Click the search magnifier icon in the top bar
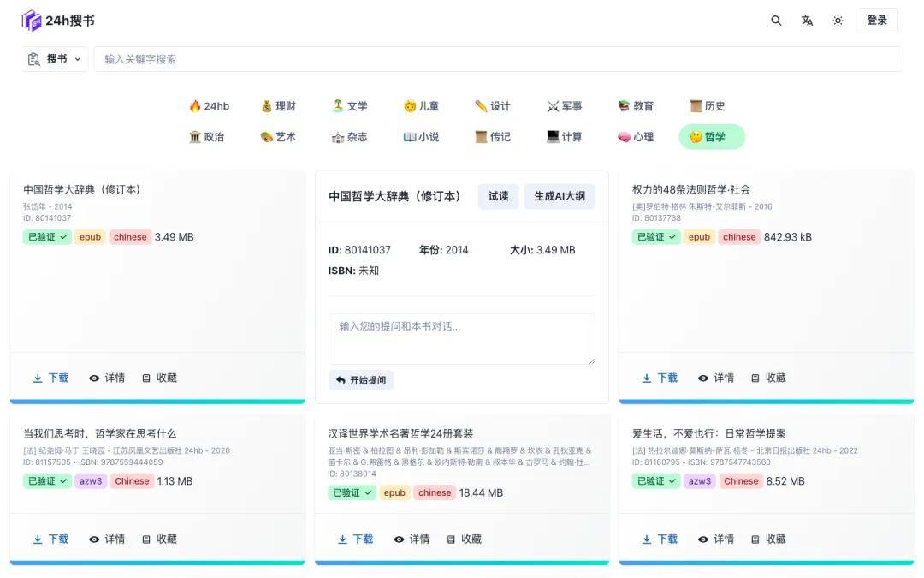Image resolution: width=924 pixels, height=578 pixels. pos(776,20)
